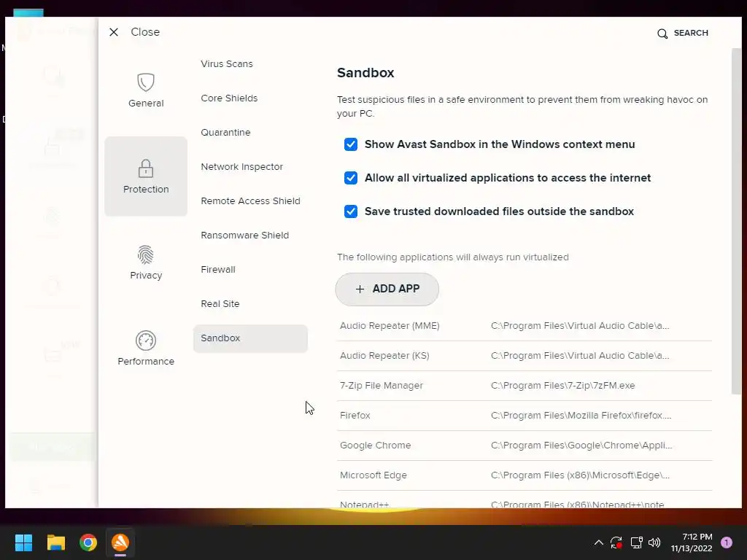This screenshot has height=560, width=747.
Task: Click the General shield icon
Action: (x=146, y=82)
